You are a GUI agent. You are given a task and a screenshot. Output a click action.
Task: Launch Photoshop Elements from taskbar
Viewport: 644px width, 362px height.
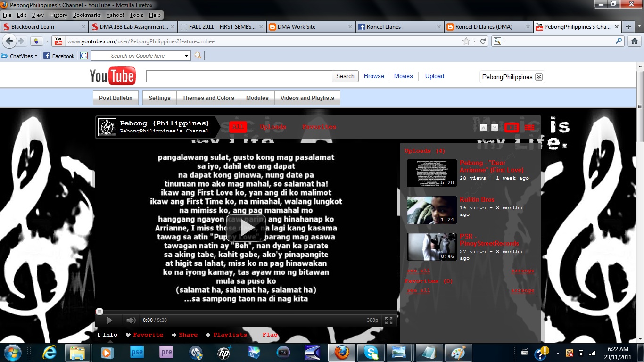coord(137,352)
